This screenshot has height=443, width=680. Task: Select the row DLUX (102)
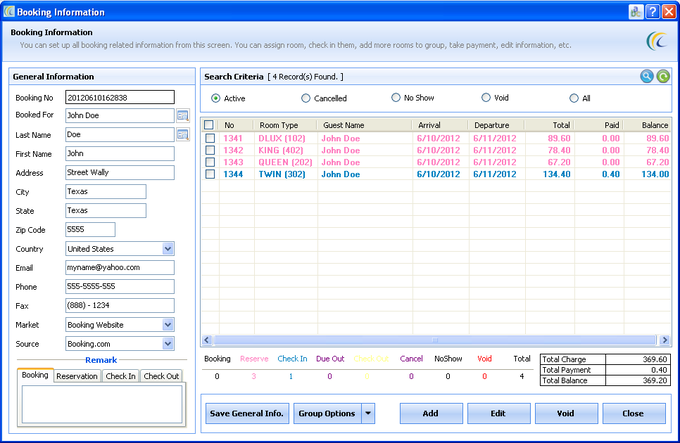coord(436,138)
